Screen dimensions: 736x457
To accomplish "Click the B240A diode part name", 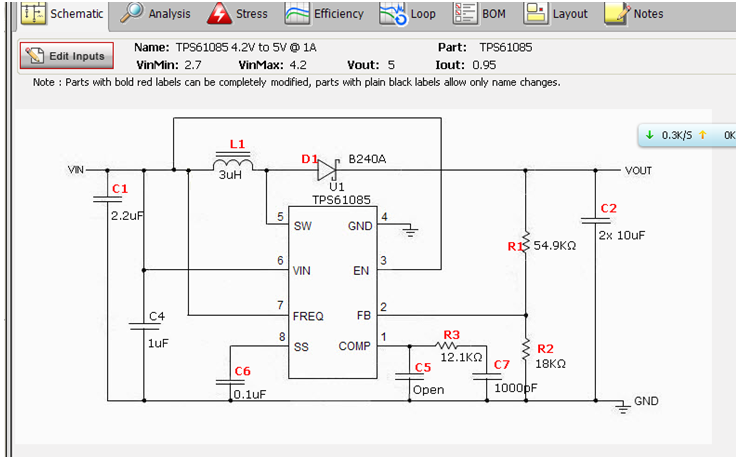I will [367, 160].
